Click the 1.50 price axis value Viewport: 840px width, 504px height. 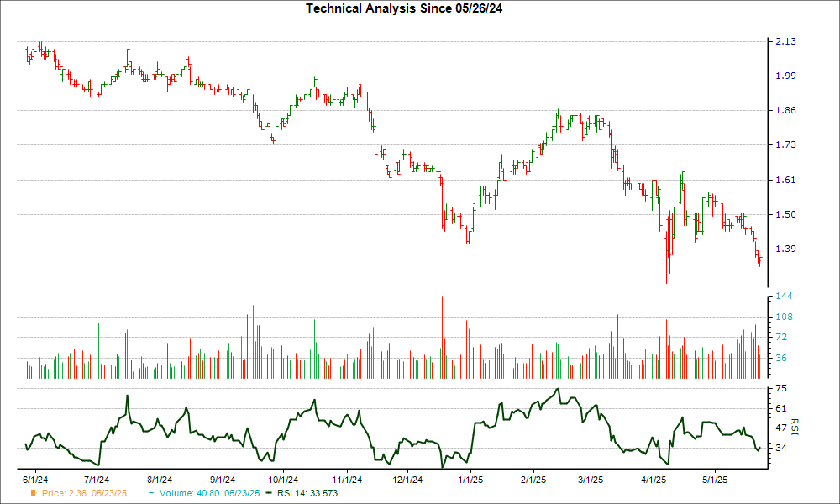coord(786,214)
